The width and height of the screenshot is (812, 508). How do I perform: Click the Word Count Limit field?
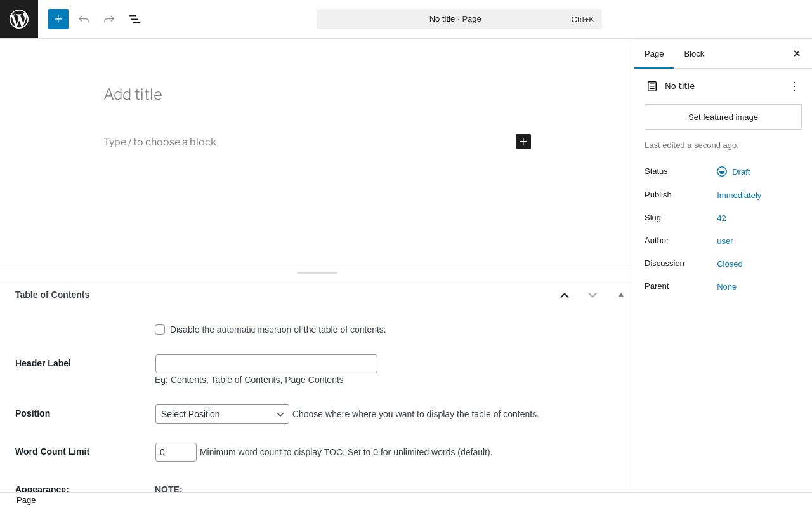tap(176, 452)
